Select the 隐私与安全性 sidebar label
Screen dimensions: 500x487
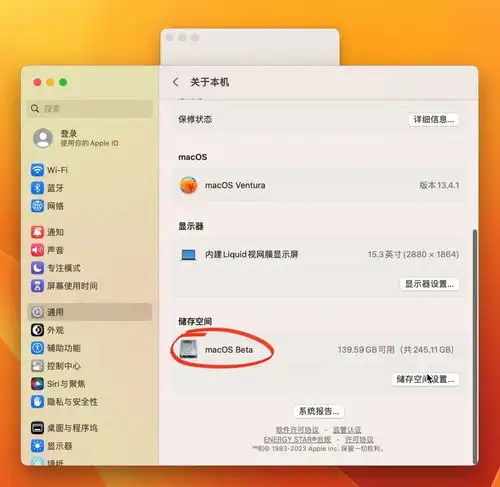pyautogui.click(x=72, y=402)
